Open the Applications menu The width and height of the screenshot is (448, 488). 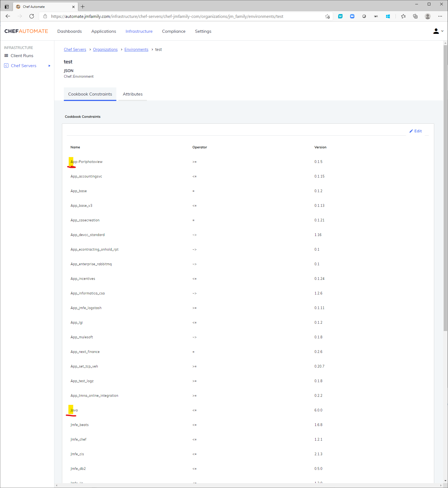104,31
